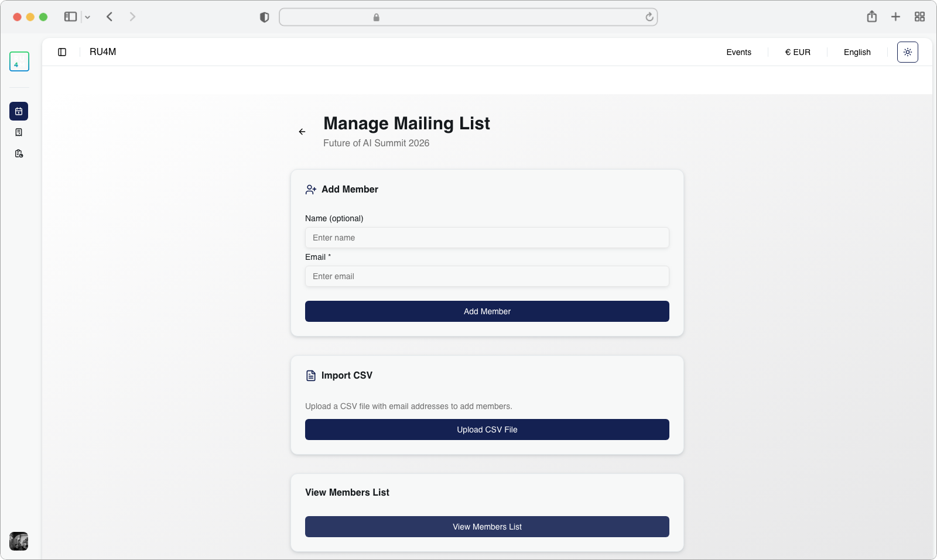Reload the page using refresh icon
Screen dimensions: 937x560
pos(649,17)
